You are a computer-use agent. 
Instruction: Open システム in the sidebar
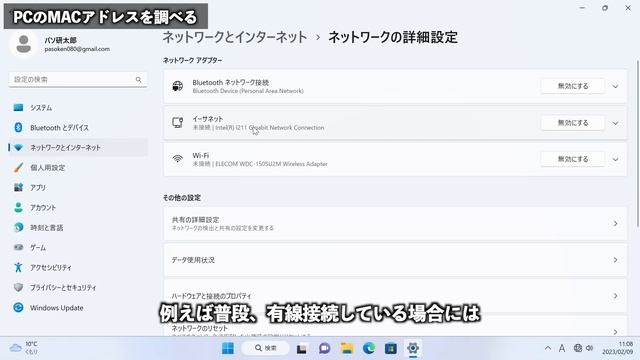pos(78,108)
